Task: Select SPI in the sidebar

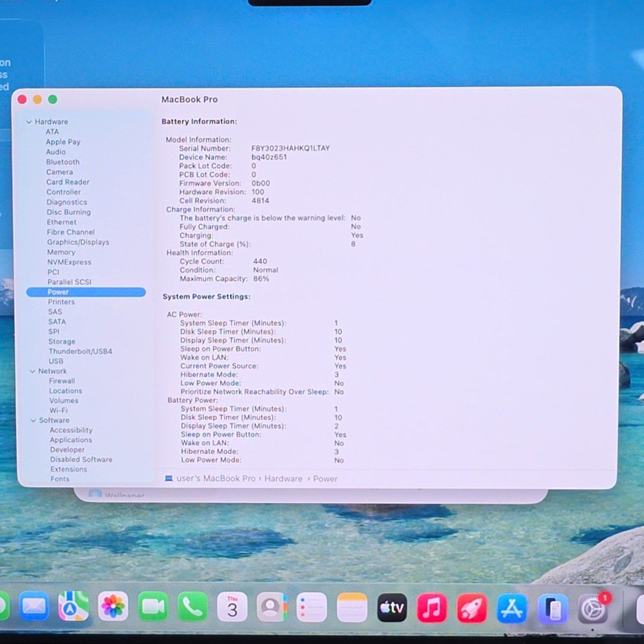Action: pos(54,331)
